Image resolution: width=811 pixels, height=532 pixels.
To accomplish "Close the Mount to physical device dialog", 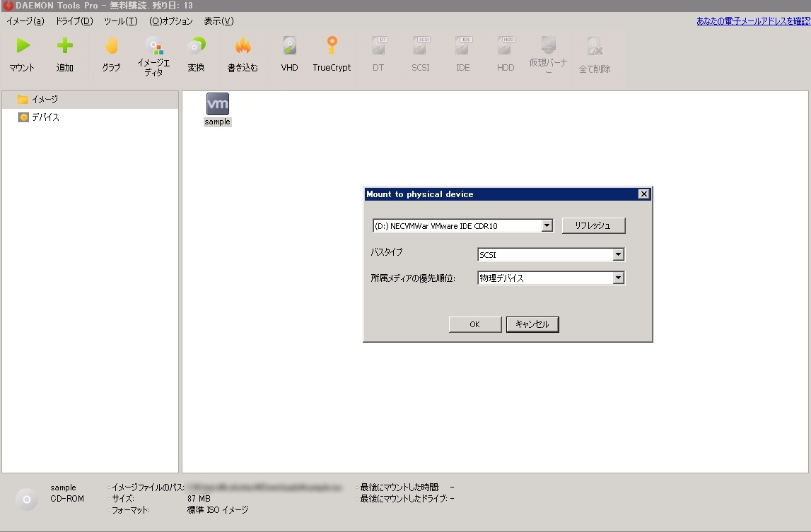I will coord(643,194).
